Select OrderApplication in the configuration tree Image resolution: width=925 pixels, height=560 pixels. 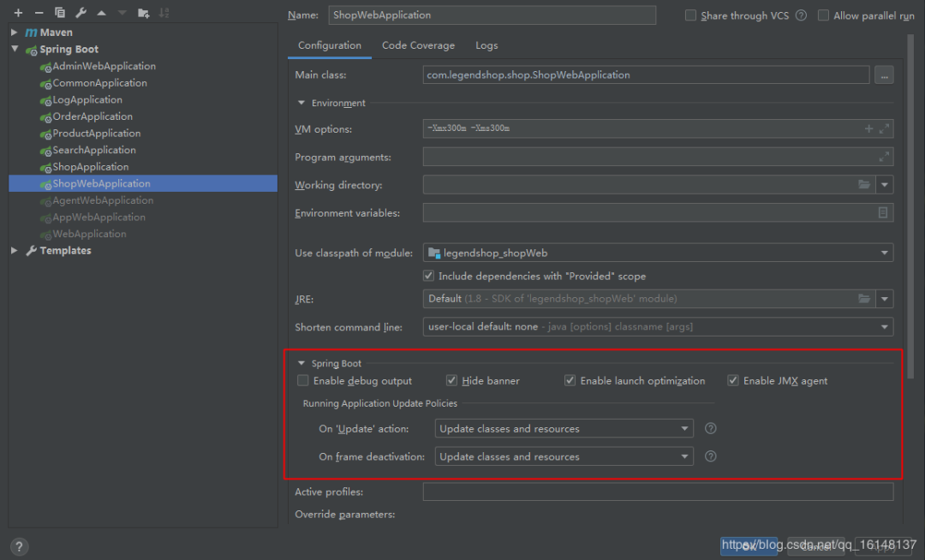coord(92,116)
